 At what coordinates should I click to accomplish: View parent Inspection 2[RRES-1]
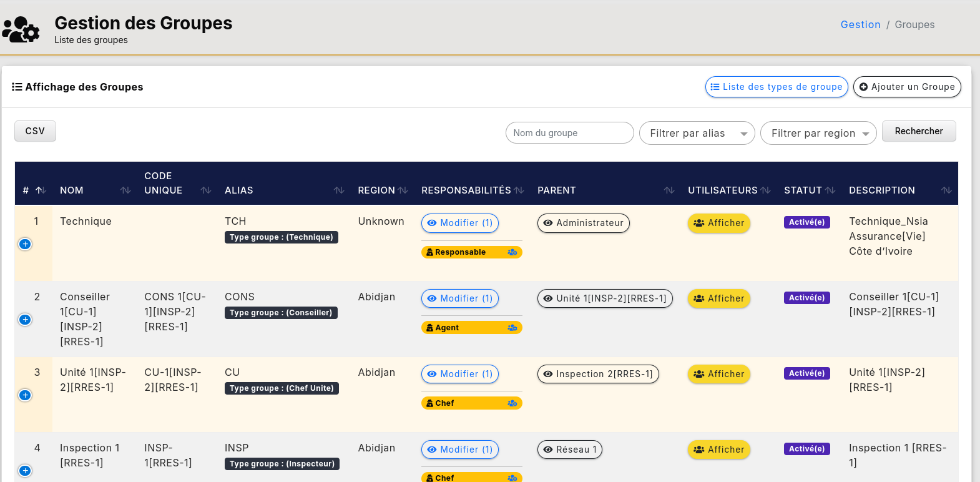click(598, 374)
